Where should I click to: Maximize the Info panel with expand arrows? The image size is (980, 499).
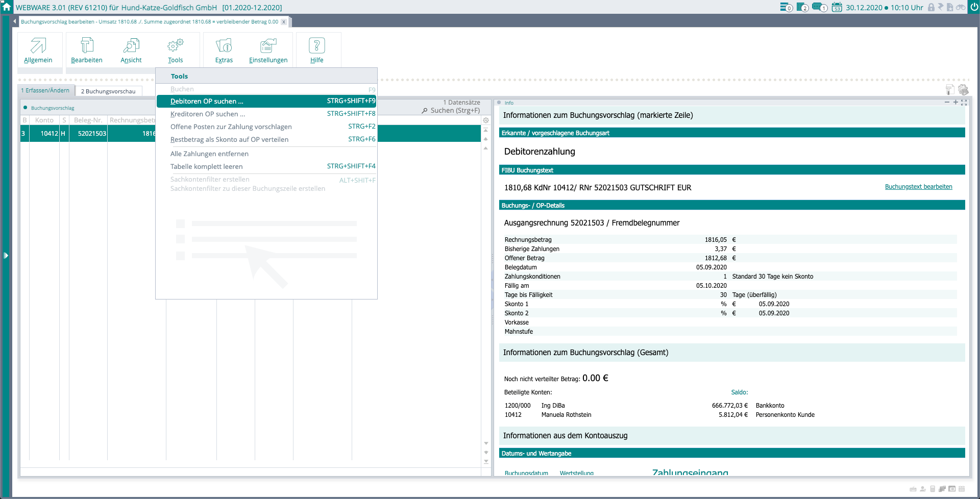pos(964,103)
